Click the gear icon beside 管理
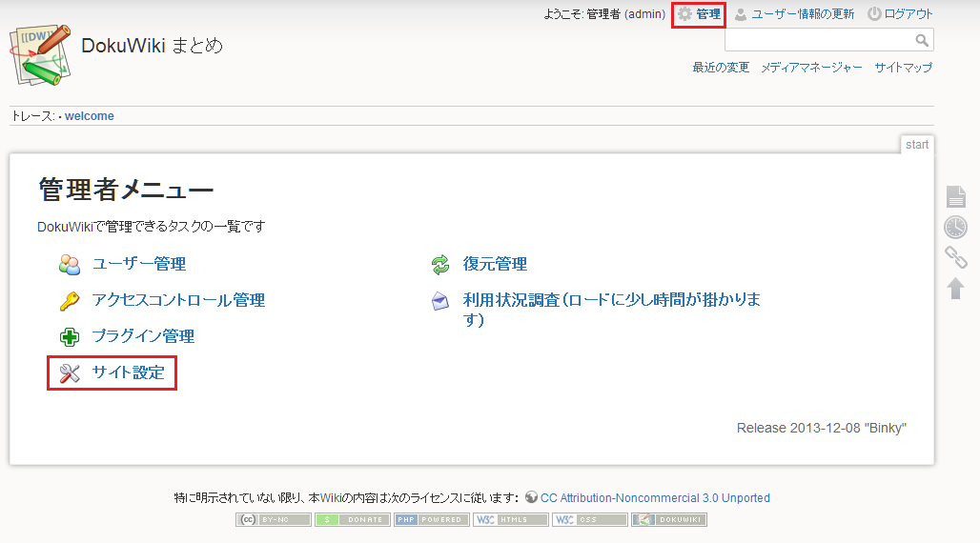Screen dimensions: 980x543 [x=685, y=13]
